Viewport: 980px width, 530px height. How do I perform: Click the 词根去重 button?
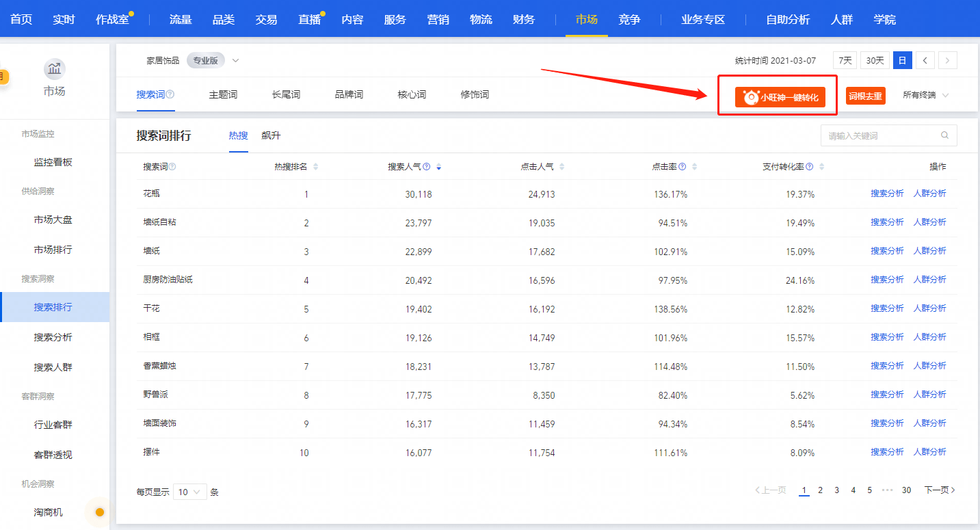(x=866, y=96)
